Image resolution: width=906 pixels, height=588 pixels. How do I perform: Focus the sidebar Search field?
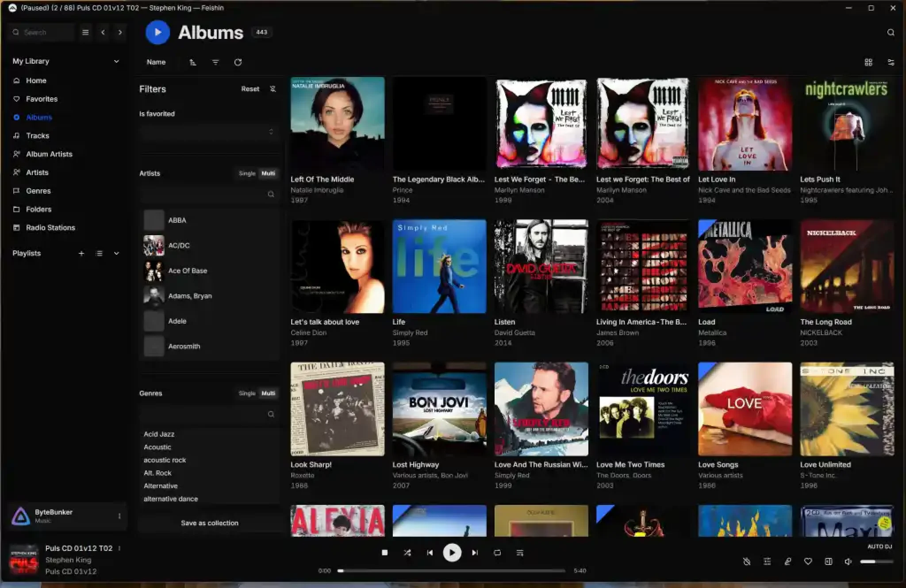pos(42,32)
